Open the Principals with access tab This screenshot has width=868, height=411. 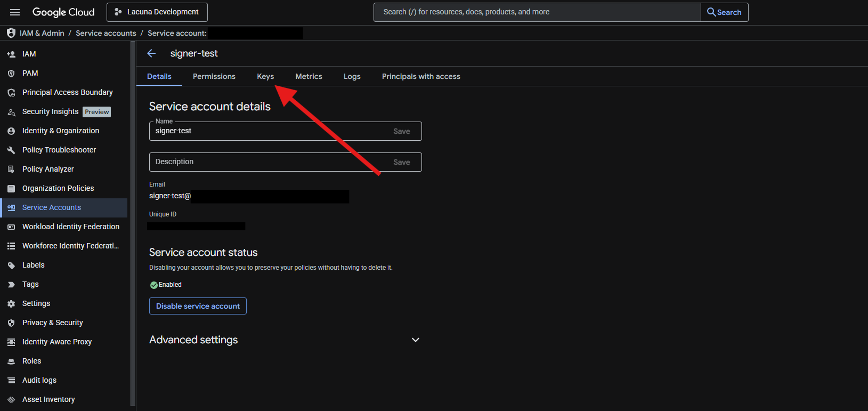[x=421, y=77]
